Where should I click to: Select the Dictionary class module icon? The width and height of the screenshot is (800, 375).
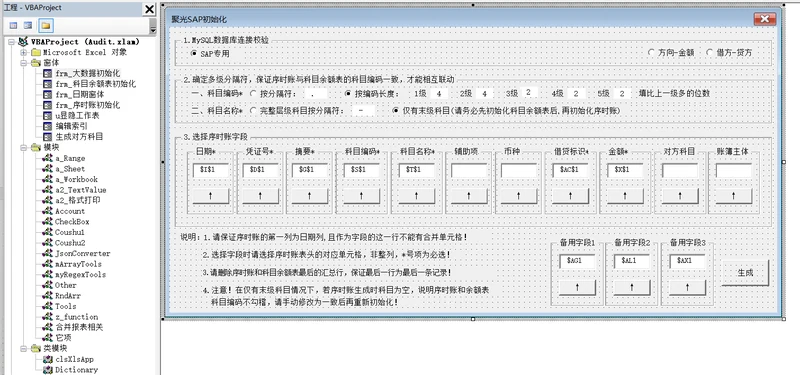coord(47,370)
